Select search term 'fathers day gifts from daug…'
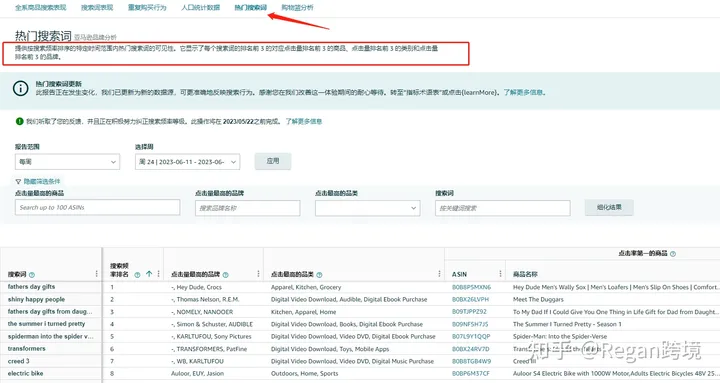Screen dimensions: 720x383 pos(50,311)
